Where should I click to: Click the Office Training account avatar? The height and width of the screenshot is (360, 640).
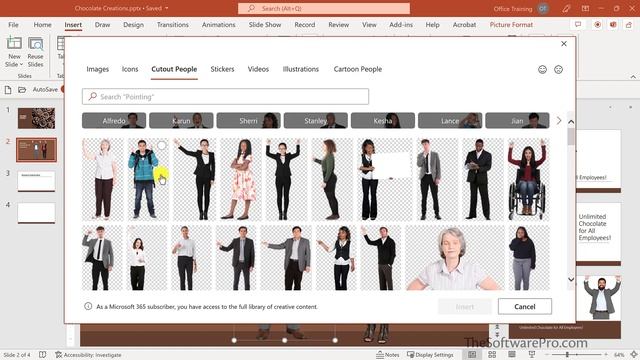(x=543, y=8)
